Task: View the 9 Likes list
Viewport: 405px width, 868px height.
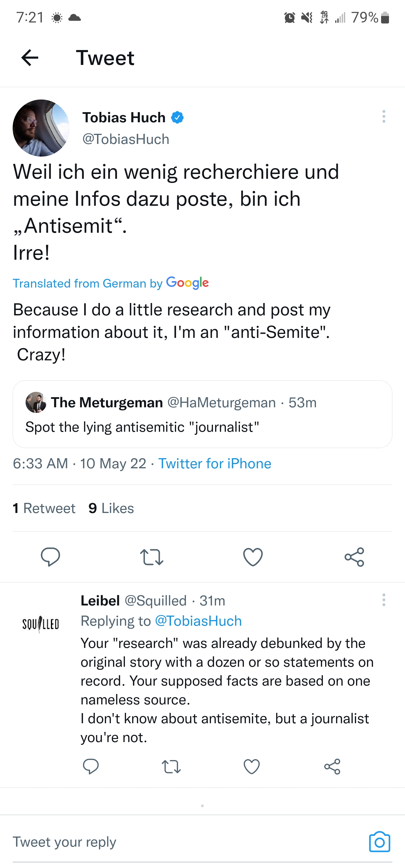Action: [x=111, y=508]
